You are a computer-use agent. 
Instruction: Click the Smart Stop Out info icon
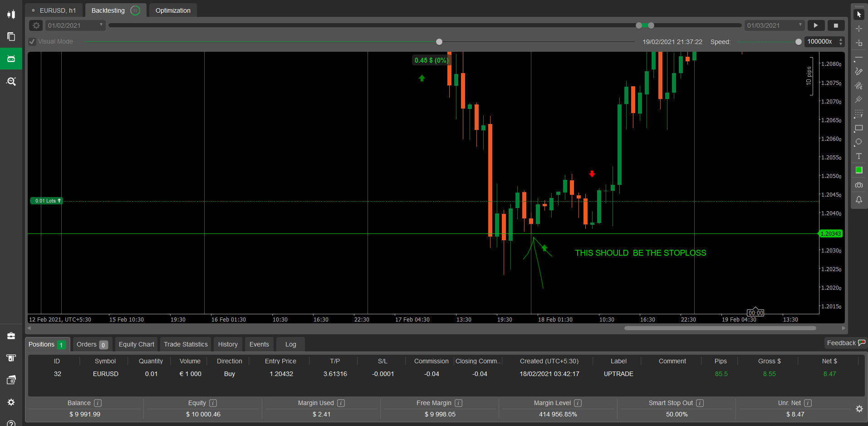click(700, 403)
